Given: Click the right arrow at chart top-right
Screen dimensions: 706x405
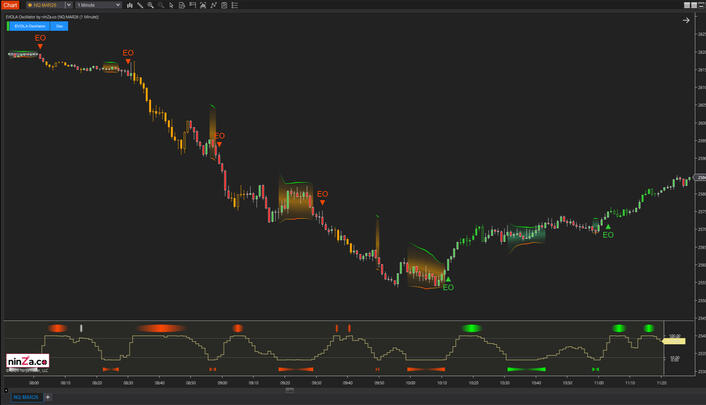Looking at the screenshot, I should pos(686,20).
